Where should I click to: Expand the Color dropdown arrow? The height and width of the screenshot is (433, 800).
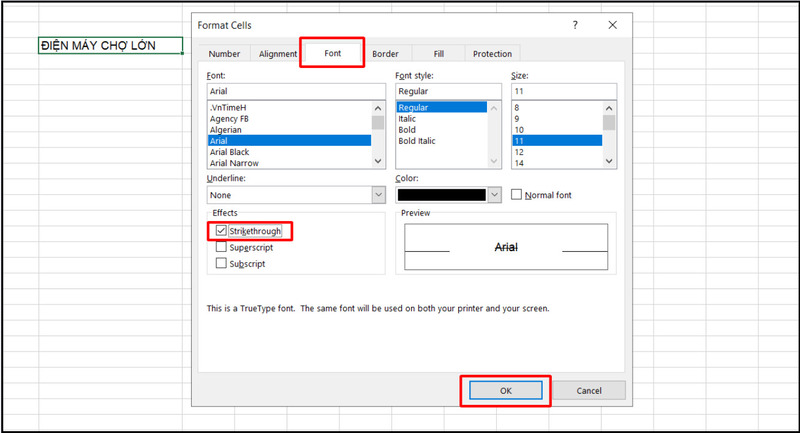tap(495, 195)
